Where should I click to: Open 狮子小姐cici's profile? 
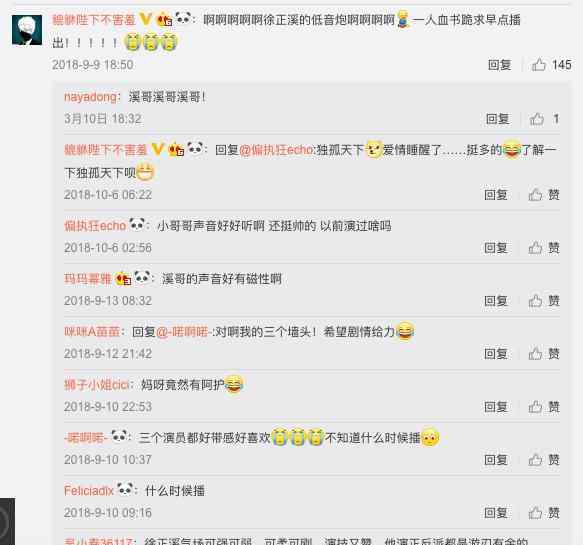click(x=97, y=385)
